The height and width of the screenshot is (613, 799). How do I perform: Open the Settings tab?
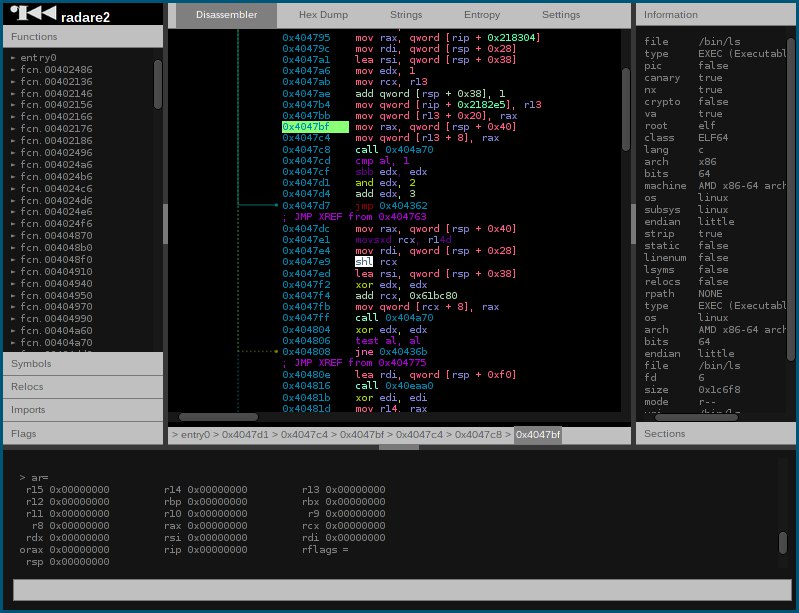[561, 15]
